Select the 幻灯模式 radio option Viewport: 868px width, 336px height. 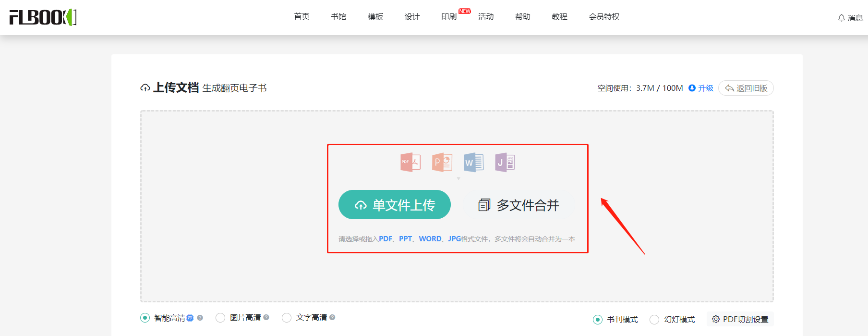tap(654, 320)
